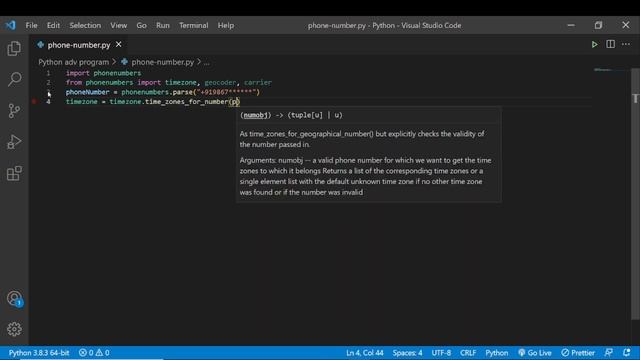The image size is (640, 360).
Task: Toggle breakpoint on line 4
Action: tap(35, 102)
